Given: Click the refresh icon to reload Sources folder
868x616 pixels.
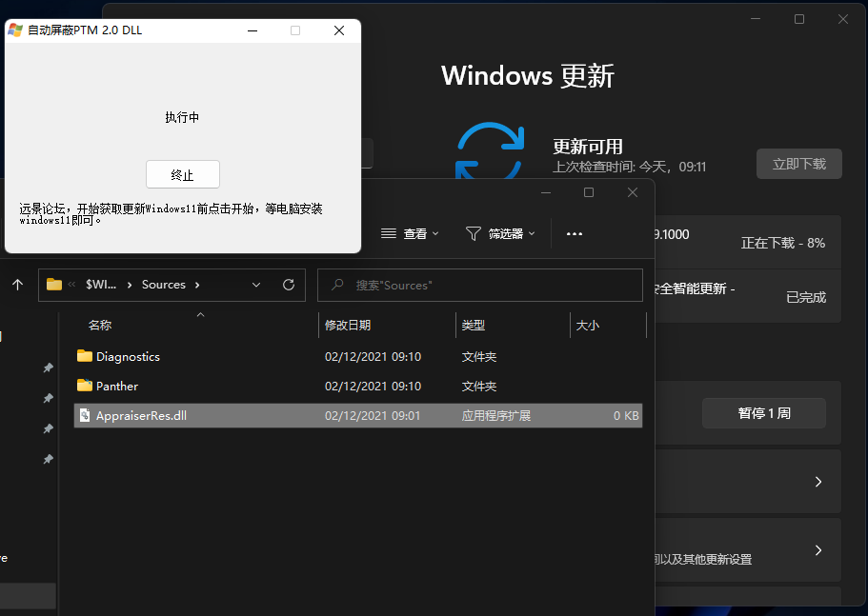Looking at the screenshot, I should point(289,284).
